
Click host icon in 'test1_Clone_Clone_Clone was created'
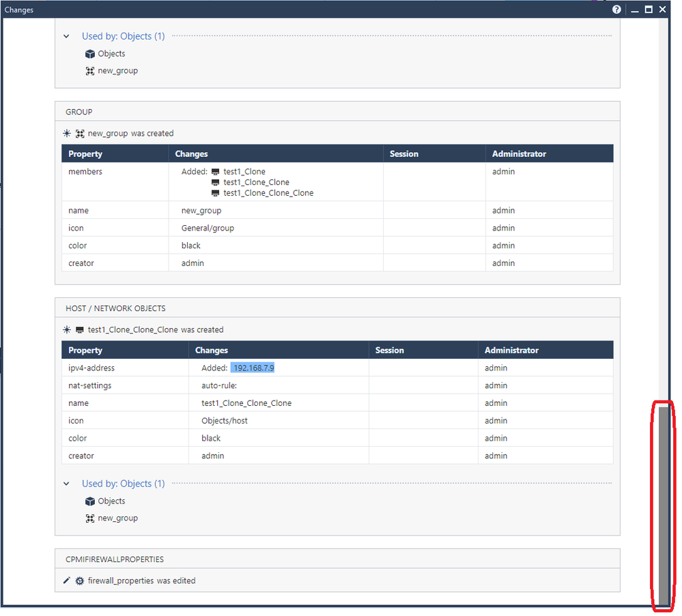pyautogui.click(x=80, y=330)
